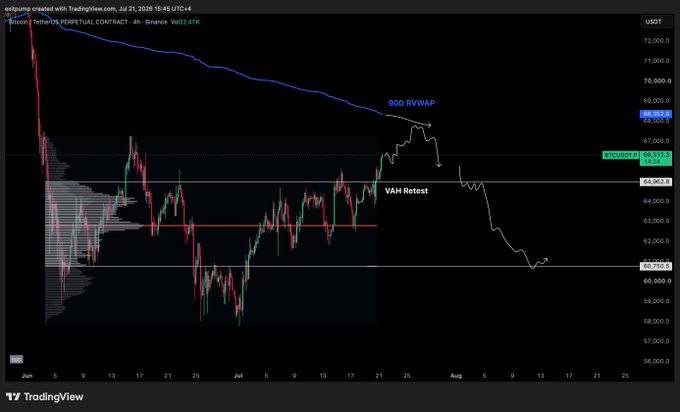The height and width of the screenshot is (412, 680).
Task: Click the 62,000.0 price scale label
Action: coord(655,241)
